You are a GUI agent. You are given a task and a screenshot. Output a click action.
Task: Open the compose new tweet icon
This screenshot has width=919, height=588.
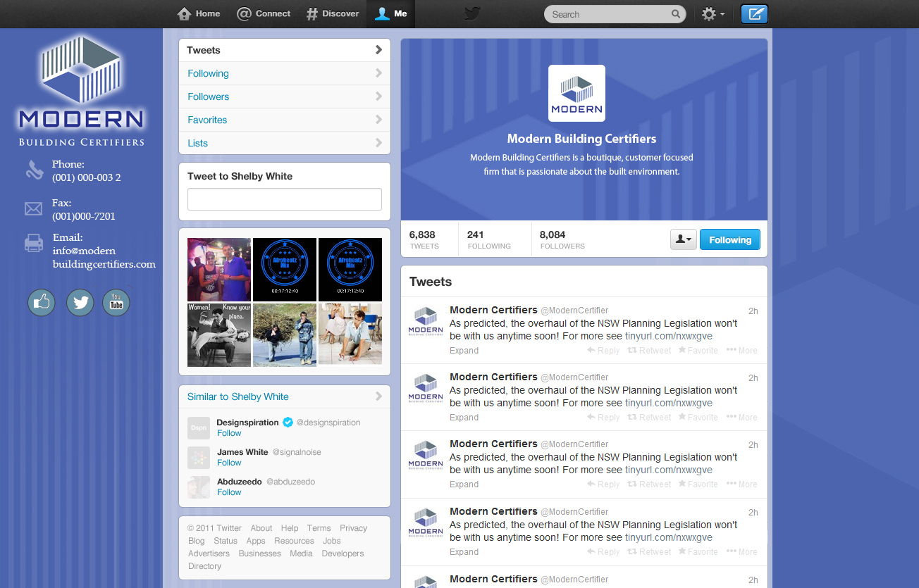point(754,13)
